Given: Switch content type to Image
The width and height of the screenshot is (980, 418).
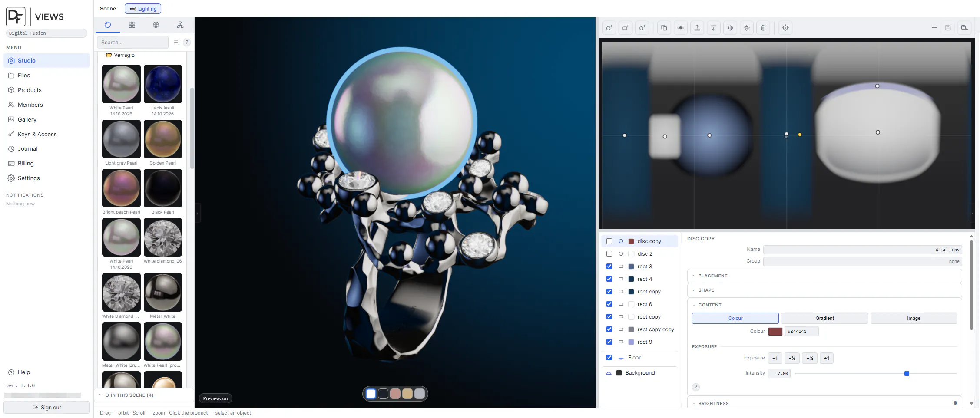Looking at the screenshot, I should click(x=914, y=318).
